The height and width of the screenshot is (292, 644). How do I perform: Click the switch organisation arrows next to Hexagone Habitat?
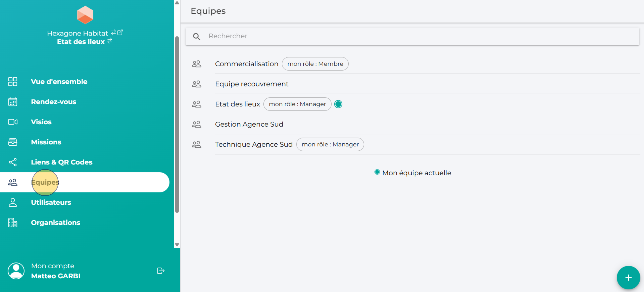pyautogui.click(x=113, y=32)
